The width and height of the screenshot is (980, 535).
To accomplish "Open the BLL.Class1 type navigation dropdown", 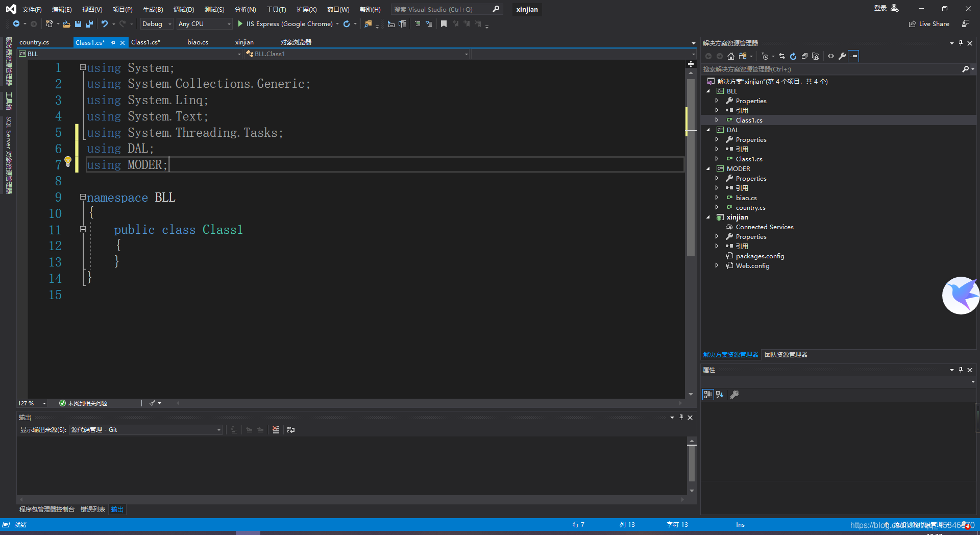I will [356, 54].
